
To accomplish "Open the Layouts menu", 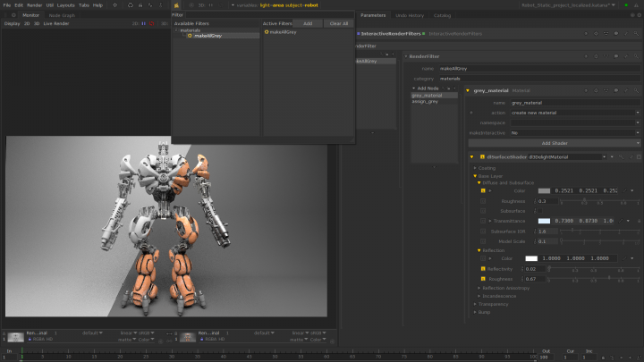I will tap(66, 4).
